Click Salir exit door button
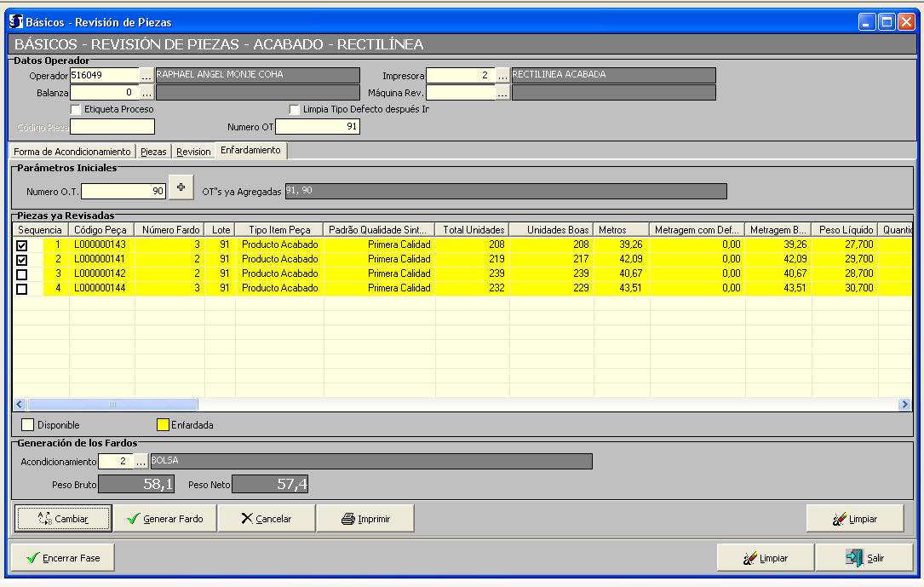This screenshot has width=924, height=587. pos(864,558)
